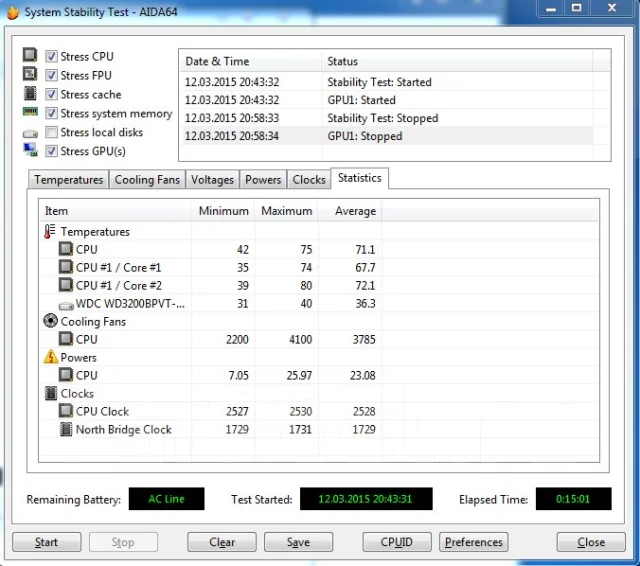The width and height of the screenshot is (640, 566).
Task: Open the Preferences dialog
Action: click(x=473, y=542)
